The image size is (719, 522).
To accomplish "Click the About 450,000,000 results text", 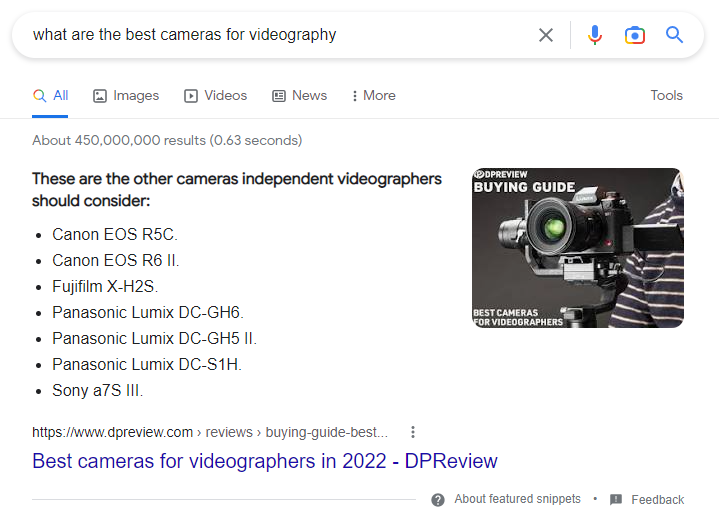I will tap(167, 140).
